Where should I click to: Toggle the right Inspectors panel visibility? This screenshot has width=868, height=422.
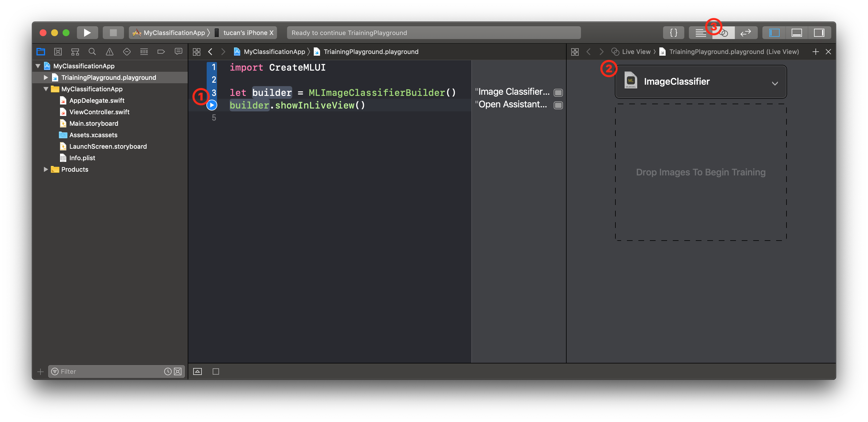819,33
